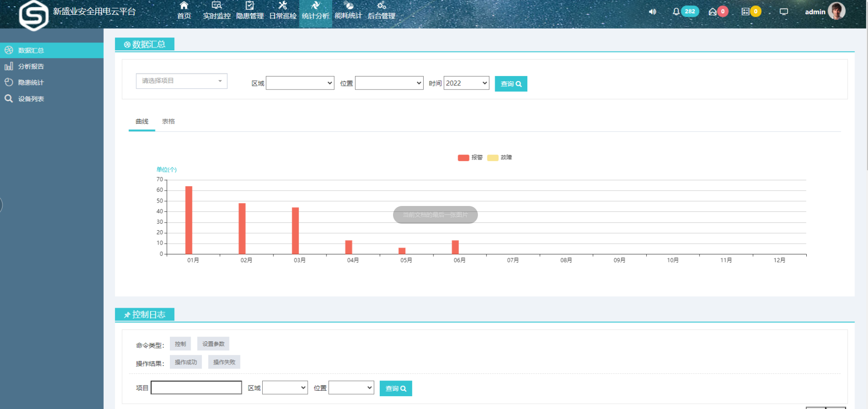Toggle the 操作失败 result filter
This screenshot has width=868, height=409.
pos(224,362)
